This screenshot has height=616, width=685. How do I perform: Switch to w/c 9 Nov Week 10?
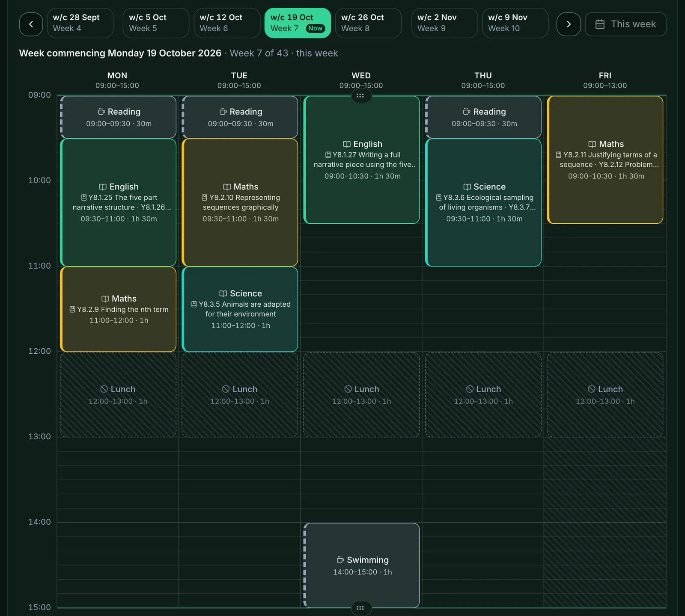(515, 23)
